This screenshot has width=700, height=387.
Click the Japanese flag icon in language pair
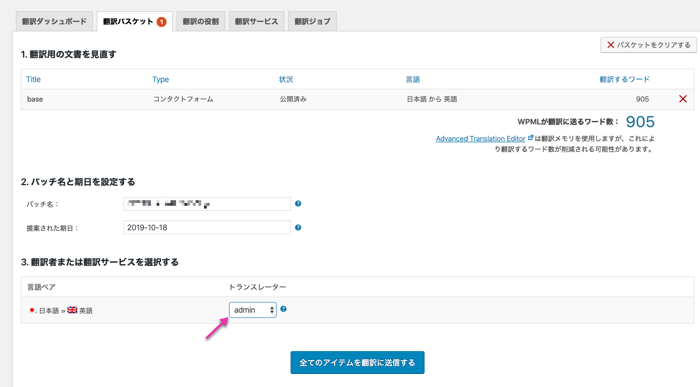point(32,310)
